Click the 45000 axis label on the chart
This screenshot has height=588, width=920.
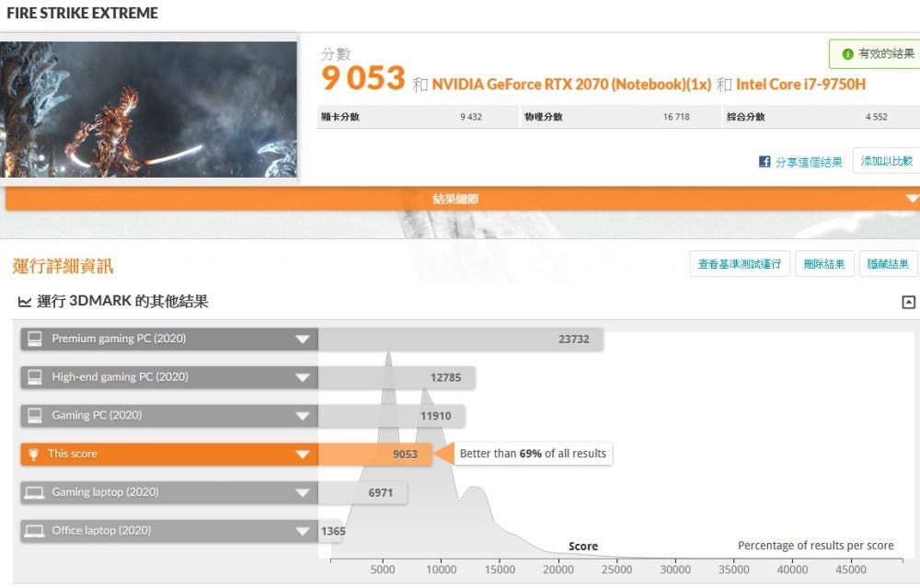click(x=851, y=570)
